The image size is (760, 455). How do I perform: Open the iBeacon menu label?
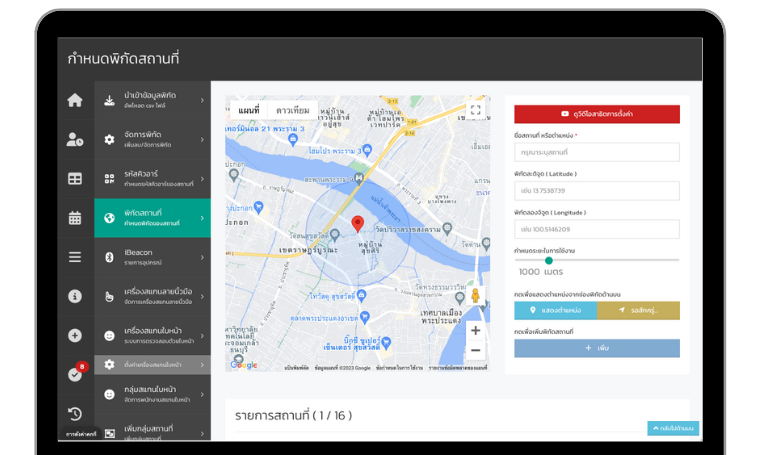tap(138, 252)
